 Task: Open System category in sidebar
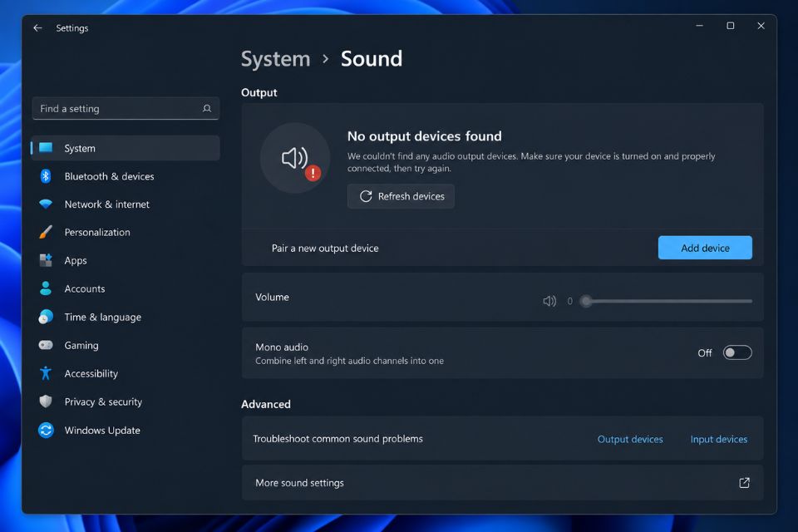point(126,148)
